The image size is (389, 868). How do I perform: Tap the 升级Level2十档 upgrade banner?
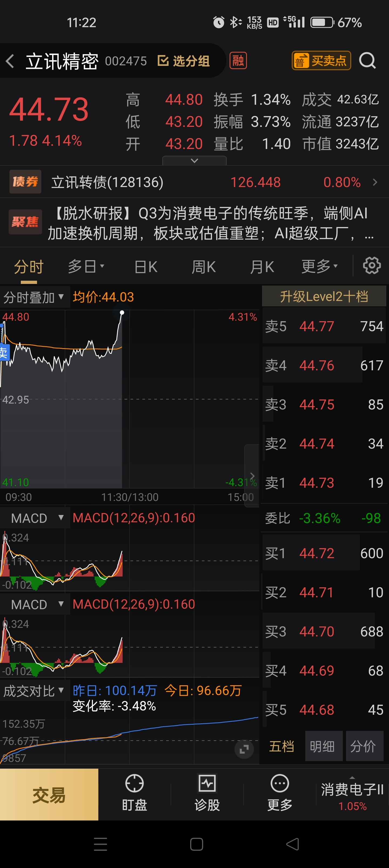(324, 296)
